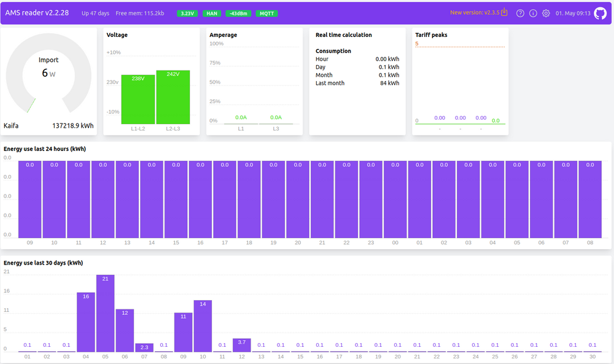Click the firmware download icon
This screenshot has height=364, width=614.
click(x=504, y=12)
